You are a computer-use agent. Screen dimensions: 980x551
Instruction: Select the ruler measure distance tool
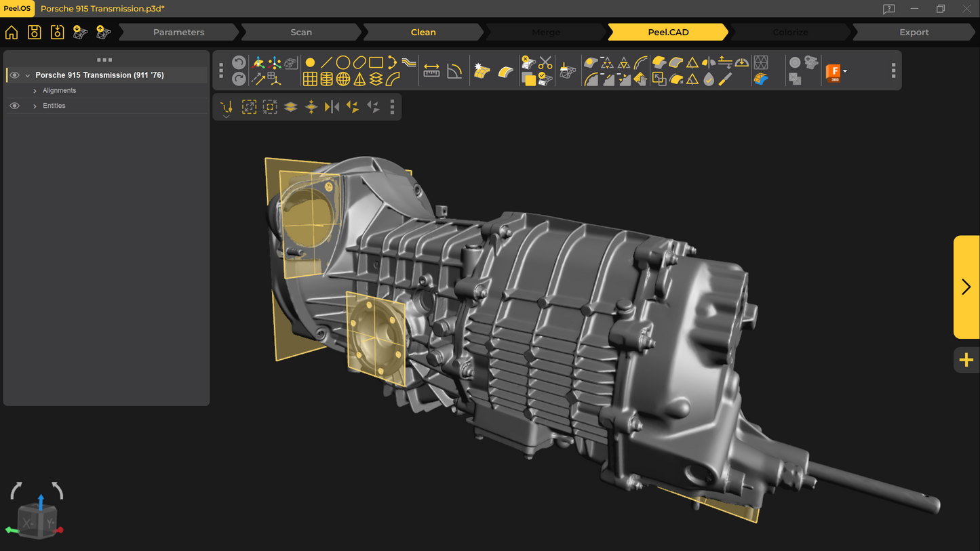click(431, 71)
